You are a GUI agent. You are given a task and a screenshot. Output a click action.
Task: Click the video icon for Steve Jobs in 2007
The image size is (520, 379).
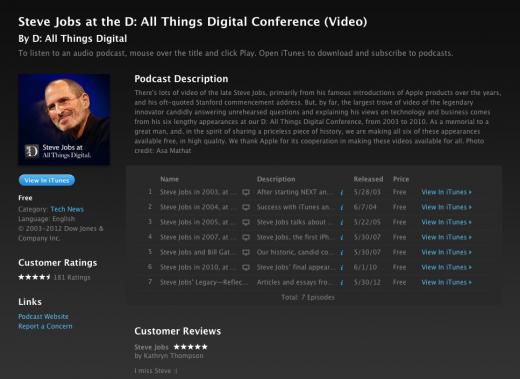click(x=246, y=237)
